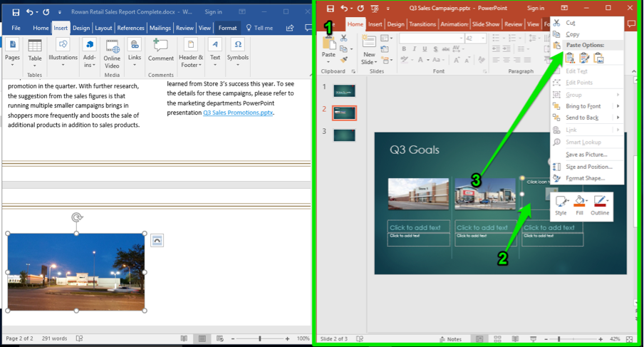Select the night store photo in Word

[76, 272]
